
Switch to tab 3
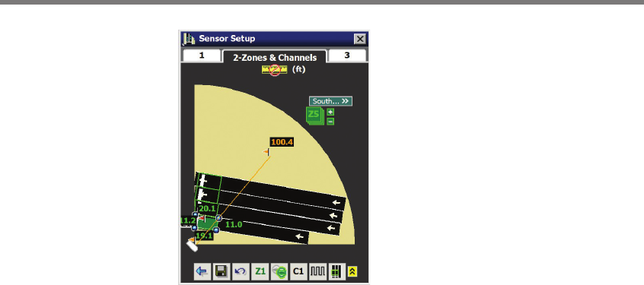[347, 55]
